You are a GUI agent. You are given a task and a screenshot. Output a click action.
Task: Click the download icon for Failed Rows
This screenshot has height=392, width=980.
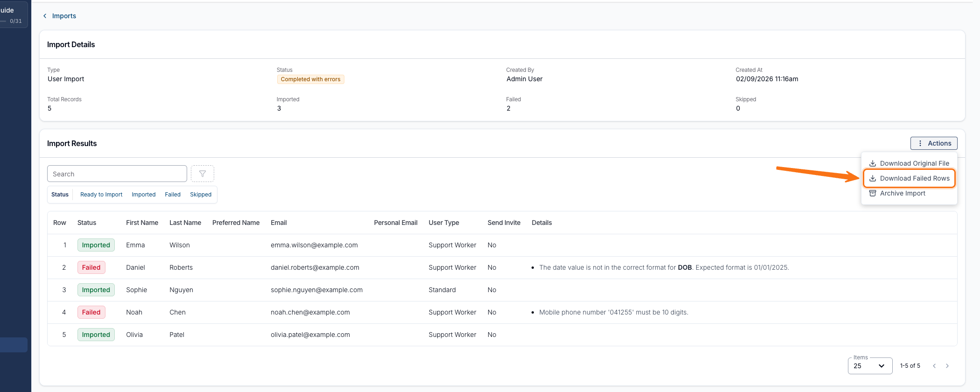click(x=872, y=178)
